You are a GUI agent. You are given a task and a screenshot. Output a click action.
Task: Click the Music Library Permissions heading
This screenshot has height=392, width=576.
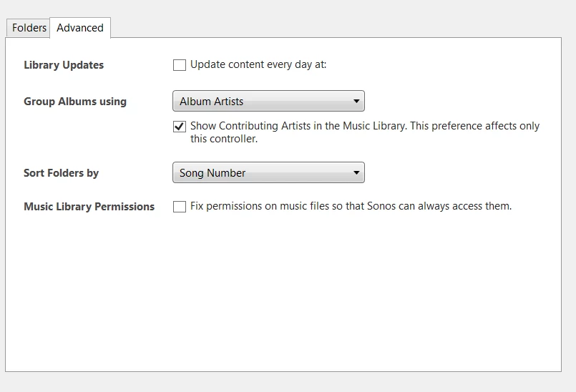89,207
